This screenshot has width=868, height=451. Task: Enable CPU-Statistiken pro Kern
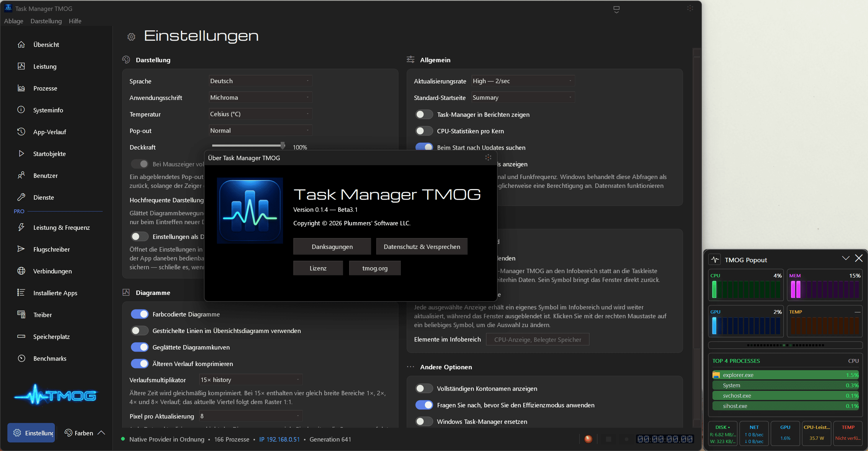point(424,131)
